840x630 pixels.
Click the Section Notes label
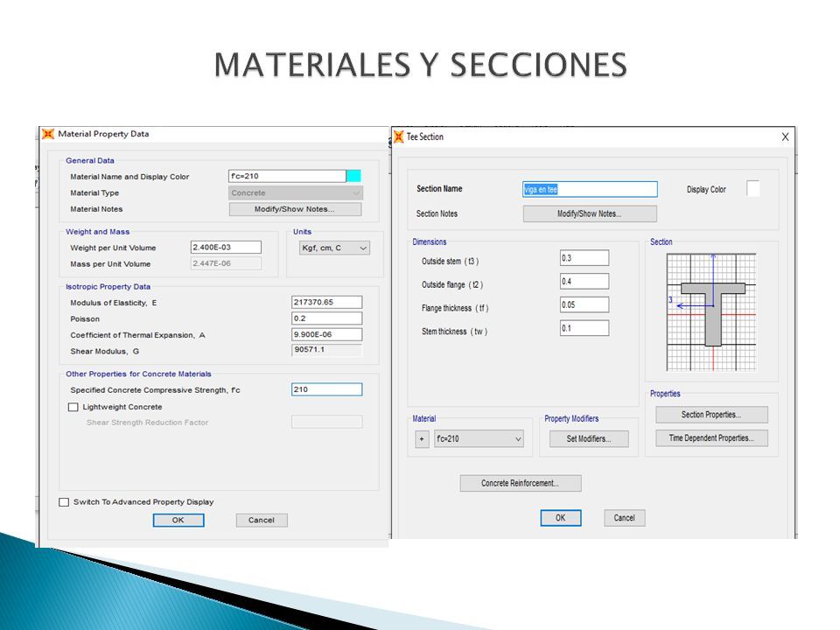pyautogui.click(x=437, y=213)
